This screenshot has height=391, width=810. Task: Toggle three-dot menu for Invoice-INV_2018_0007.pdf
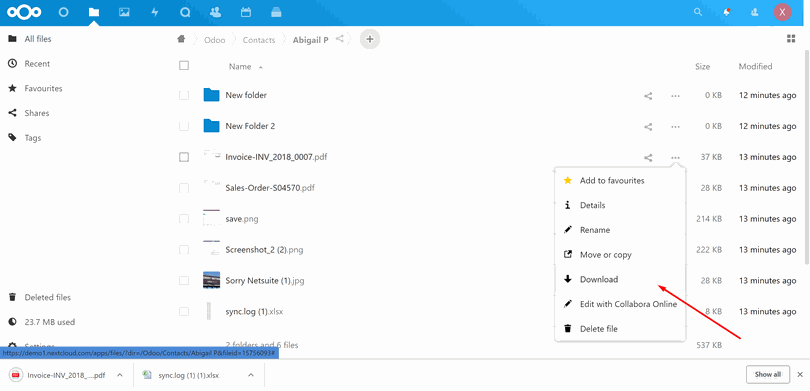[675, 158]
